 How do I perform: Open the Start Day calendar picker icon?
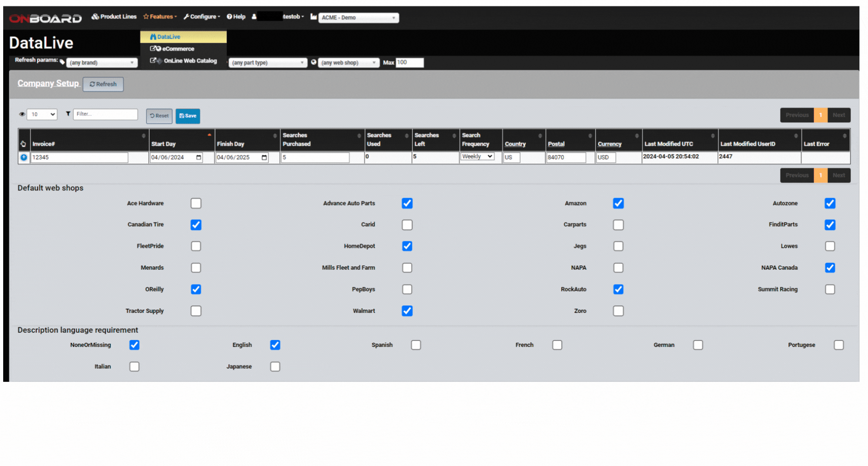(x=199, y=157)
